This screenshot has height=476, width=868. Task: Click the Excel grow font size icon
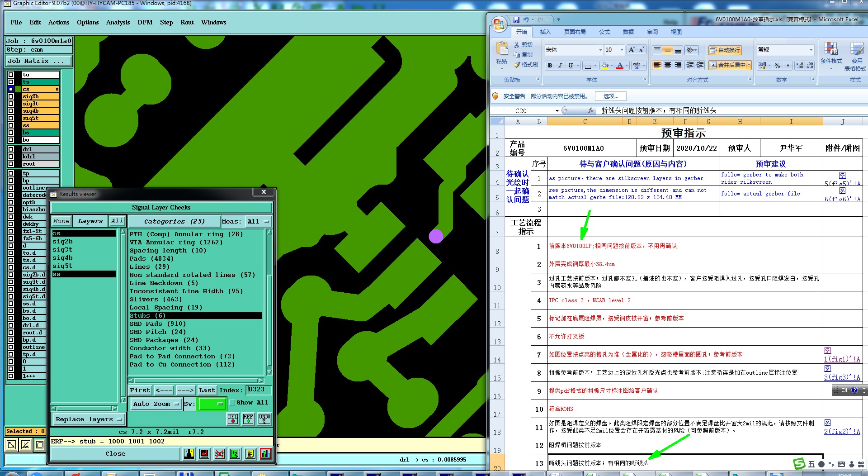click(632, 50)
